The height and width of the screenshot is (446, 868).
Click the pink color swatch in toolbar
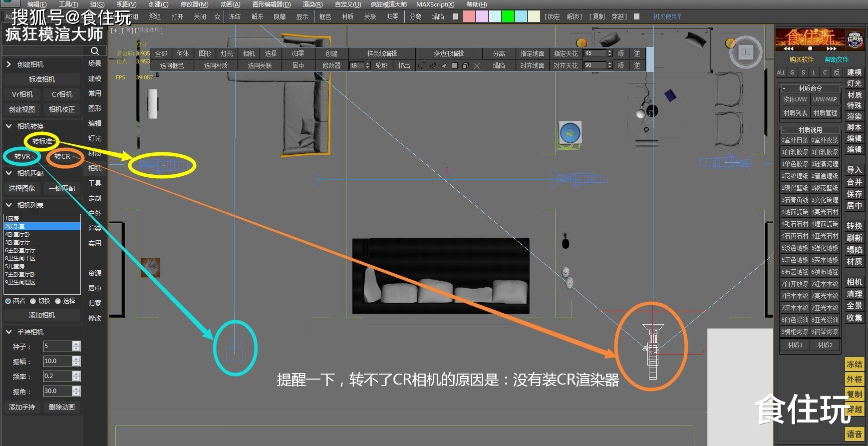[x=469, y=16]
